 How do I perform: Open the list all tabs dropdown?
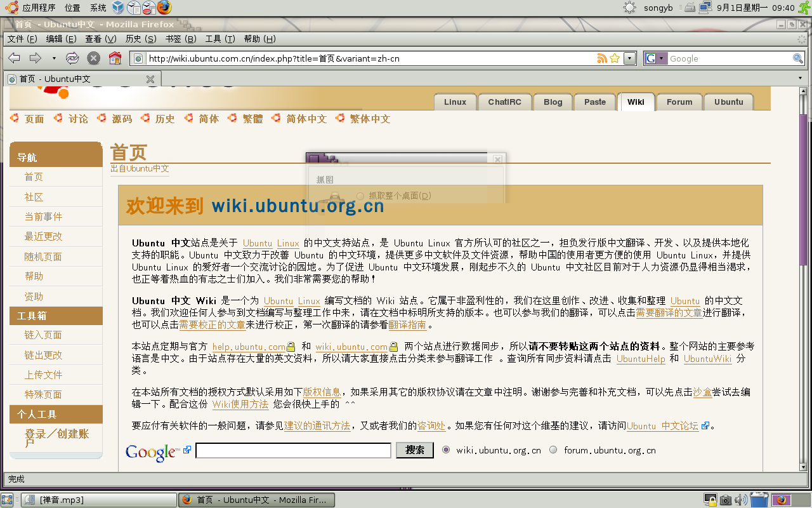[801, 79]
